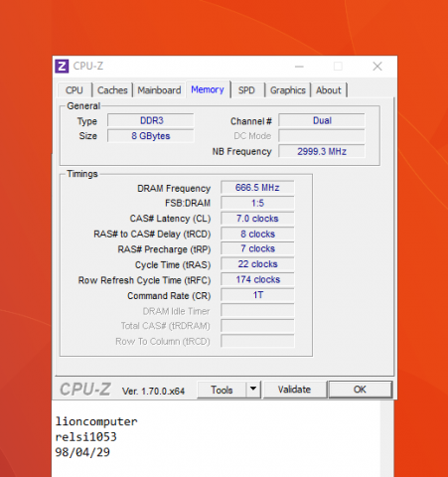Click the 2999.3 MHz NB Frequency value
Screen dimensions: 448x477
[322, 151]
